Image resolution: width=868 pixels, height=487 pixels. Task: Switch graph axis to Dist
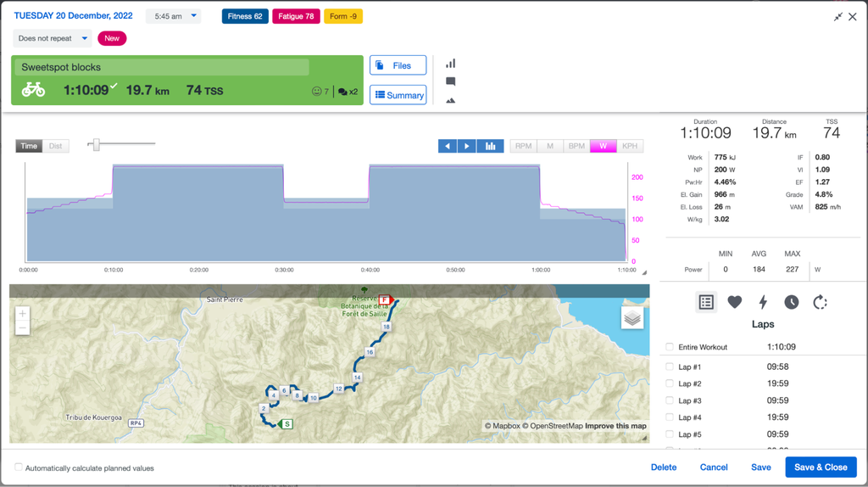pyautogui.click(x=55, y=146)
